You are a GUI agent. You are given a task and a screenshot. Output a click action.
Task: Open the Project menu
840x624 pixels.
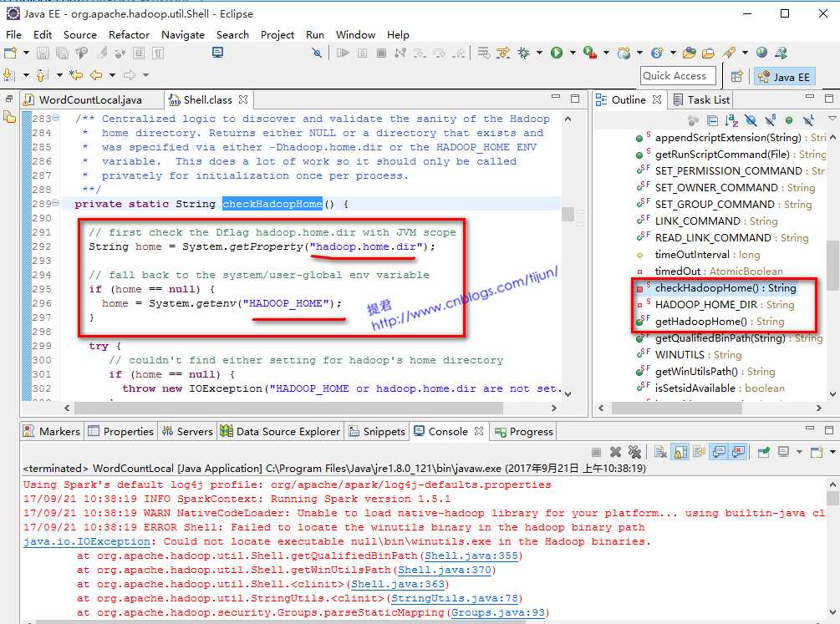[x=277, y=35]
